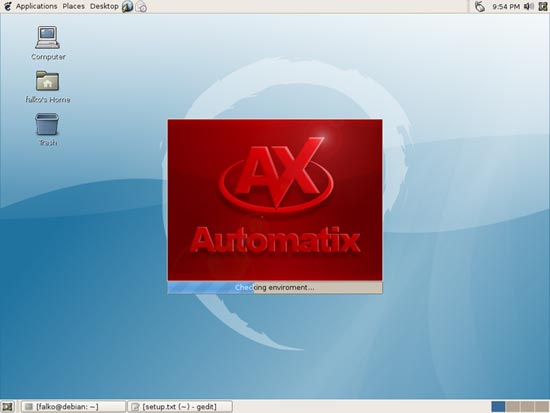The width and height of the screenshot is (550, 413).
Task: Open the Trash desktop icon
Action: [x=47, y=129]
